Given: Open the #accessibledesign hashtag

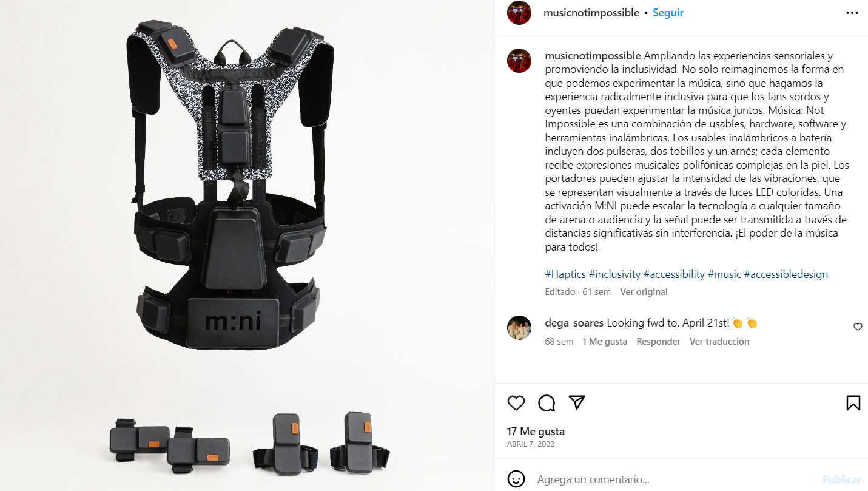Looking at the screenshot, I should (786, 274).
